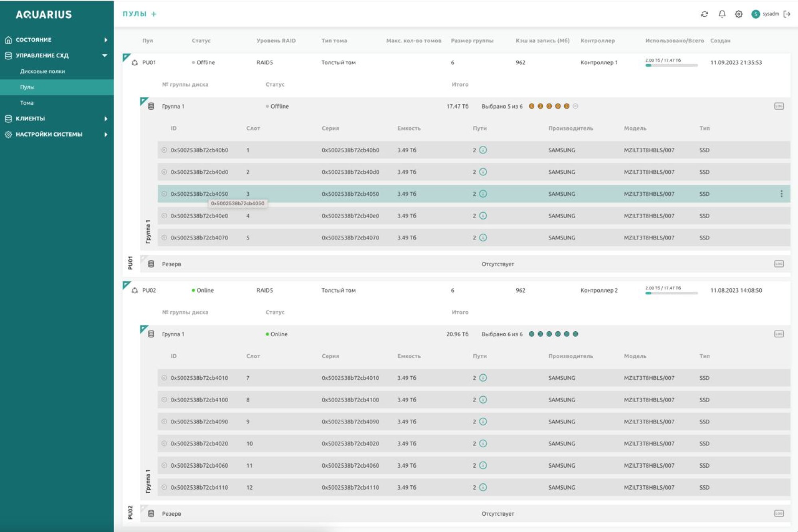Show paths info for disk slot 9

click(x=483, y=422)
